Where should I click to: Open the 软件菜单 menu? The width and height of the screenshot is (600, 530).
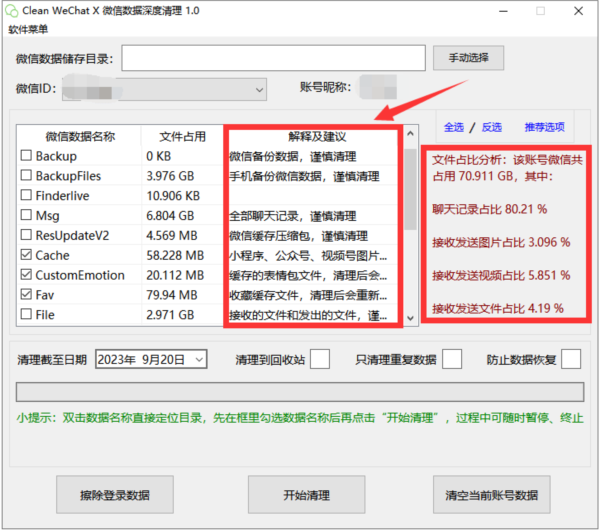tap(28, 28)
